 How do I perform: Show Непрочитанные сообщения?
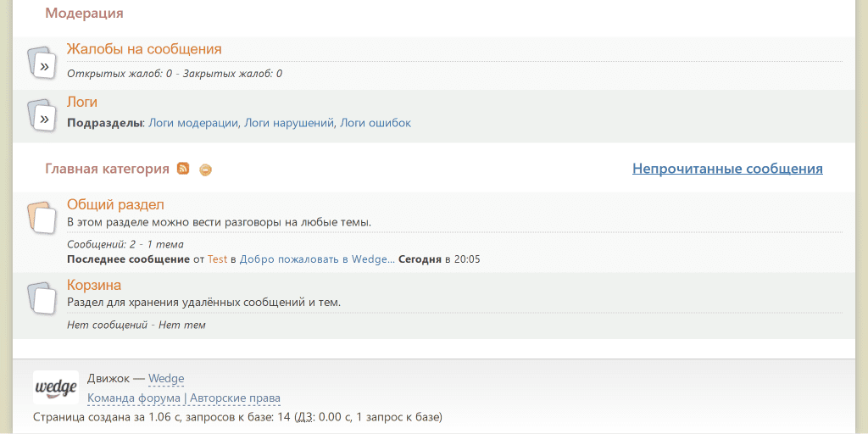[x=727, y=169]
